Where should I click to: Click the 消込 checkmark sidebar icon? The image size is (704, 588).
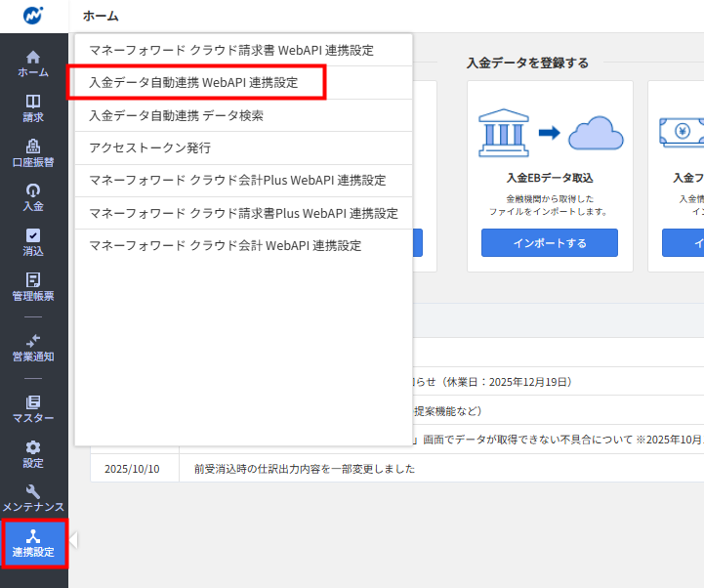point(33,235)
